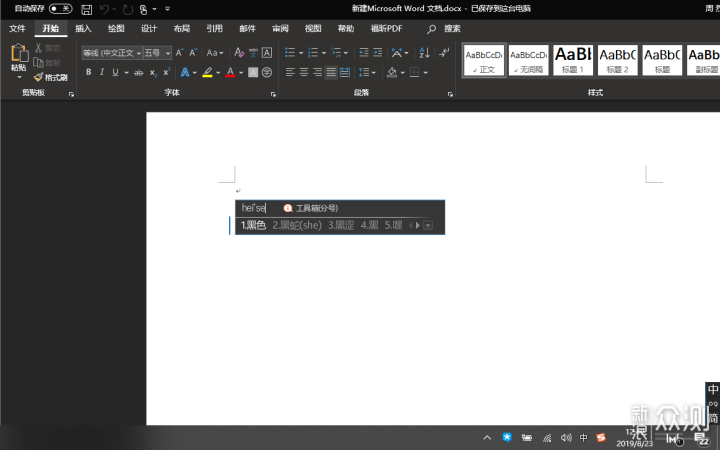Toggle Bold formatting
Viewport: 720px width, 450px height.
click(x=89, y=72)
